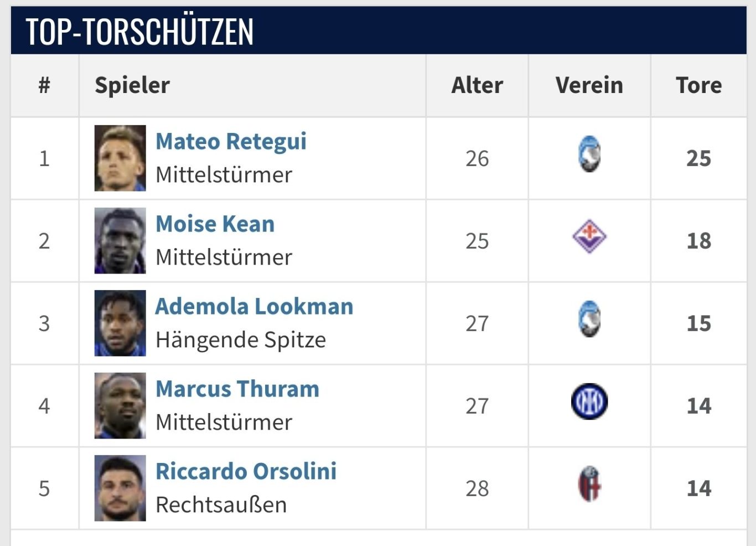Click Mateo Retegui's portrait photo

120,158
